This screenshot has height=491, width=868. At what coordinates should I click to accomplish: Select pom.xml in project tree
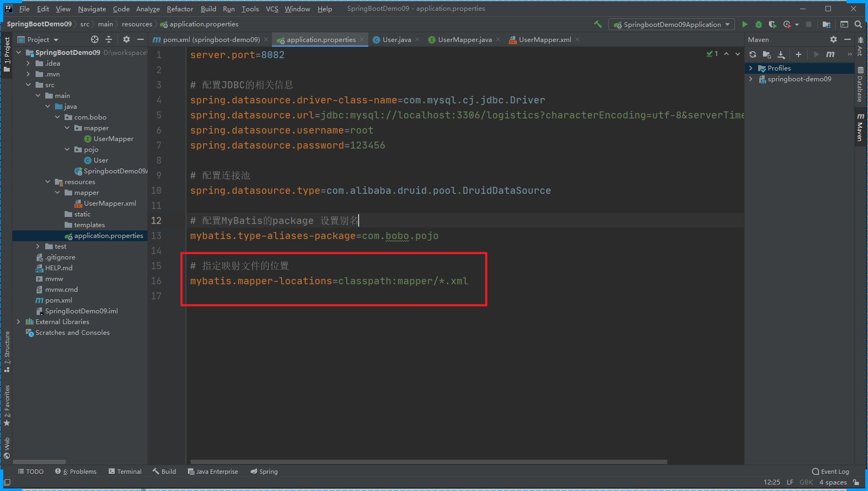[x=58, y=300]
